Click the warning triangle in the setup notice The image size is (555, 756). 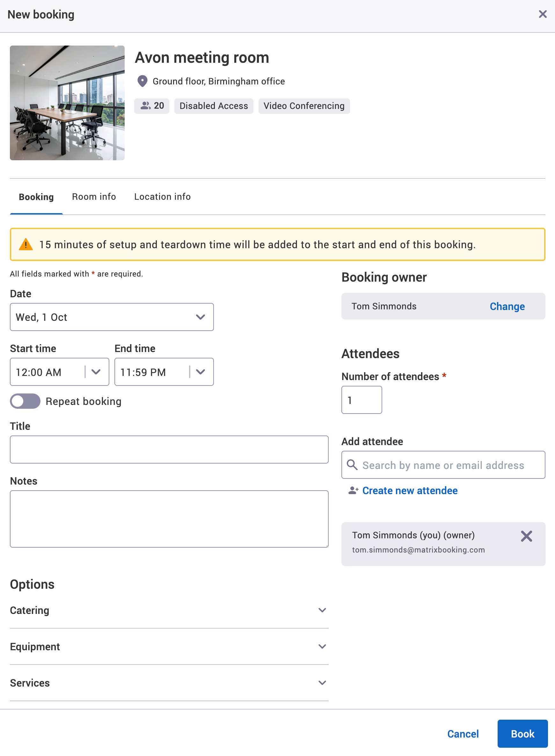click(x=26, y=244)
